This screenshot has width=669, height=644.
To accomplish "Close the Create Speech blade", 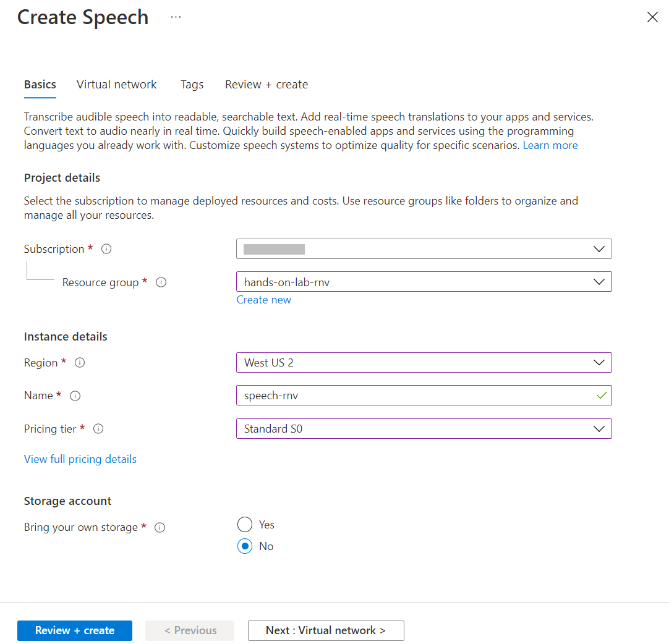I will (652, 17).
